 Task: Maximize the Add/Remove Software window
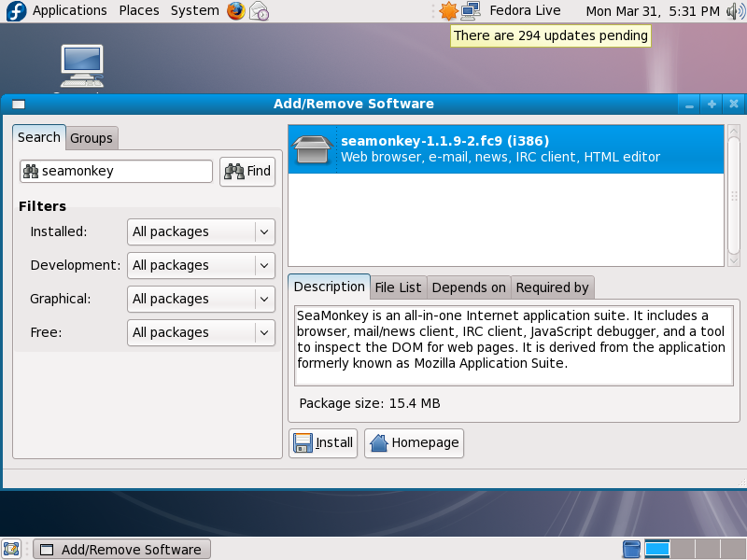712,105
